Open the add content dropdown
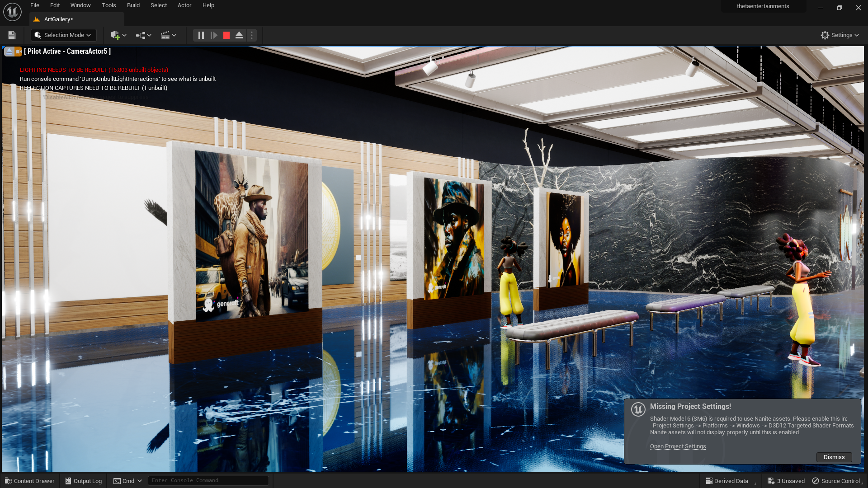 tap(118, 35)
